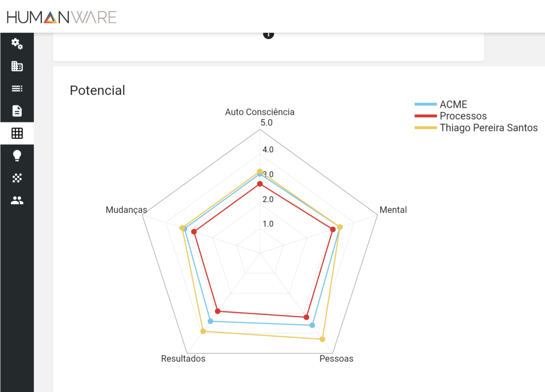Screen dimensions: 545x392
Task: Open the dot pattern sidebar icon
Action: [17, 178]
